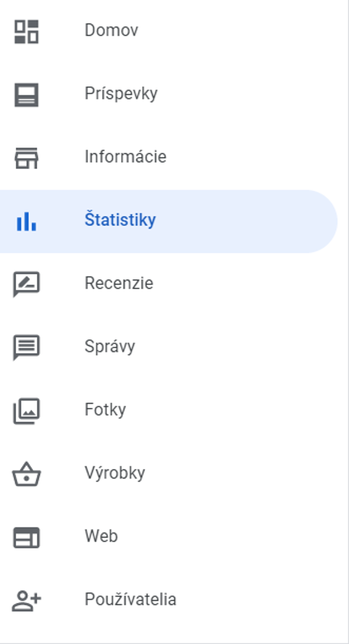Navigate to Správy

169,347
